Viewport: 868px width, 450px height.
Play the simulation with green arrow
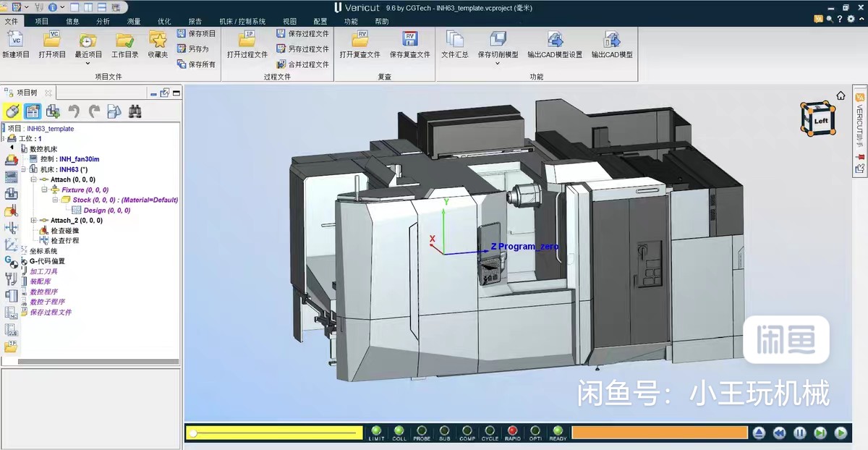click(841, 433)
